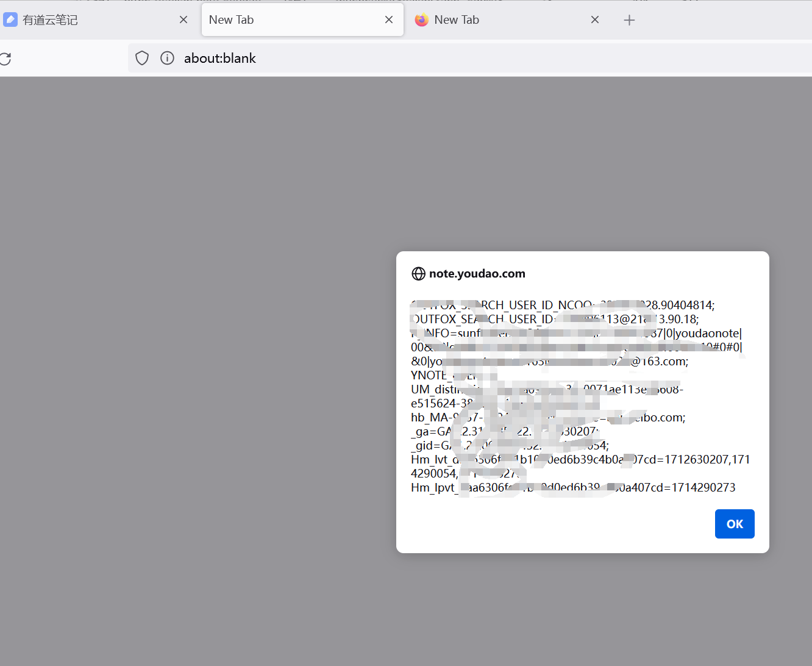The height and width of the screenshot is (666, 812).
Task: Open a new tab with the plus button
Action: (629, 20)
